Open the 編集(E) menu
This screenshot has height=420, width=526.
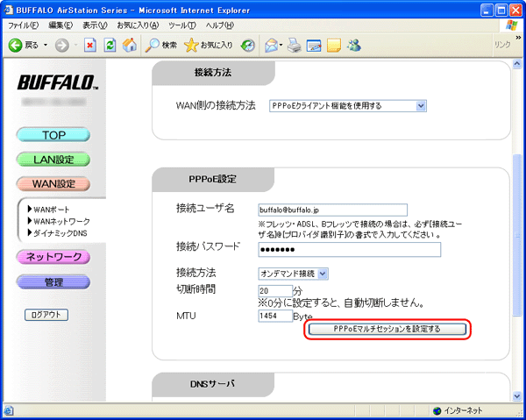pos(60,25)
